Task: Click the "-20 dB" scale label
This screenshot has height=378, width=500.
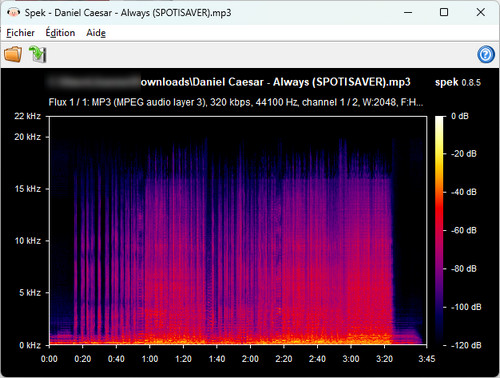Action: coord(464,154)
